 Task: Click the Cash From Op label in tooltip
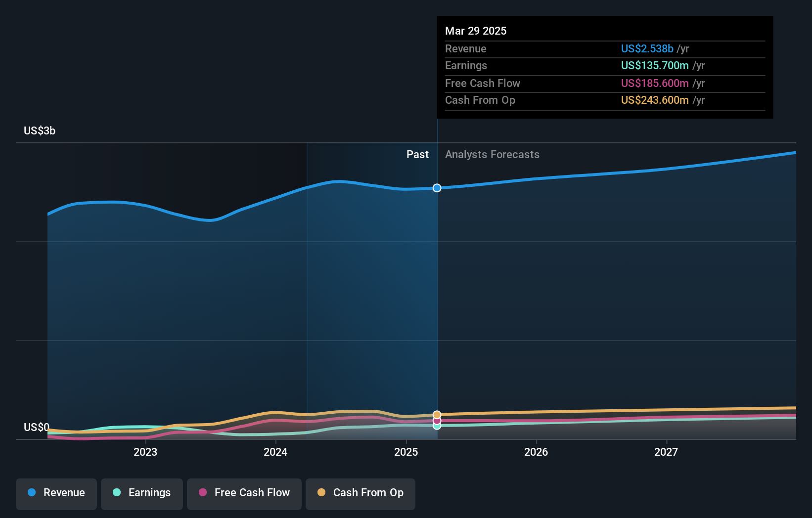coord(480,100)
